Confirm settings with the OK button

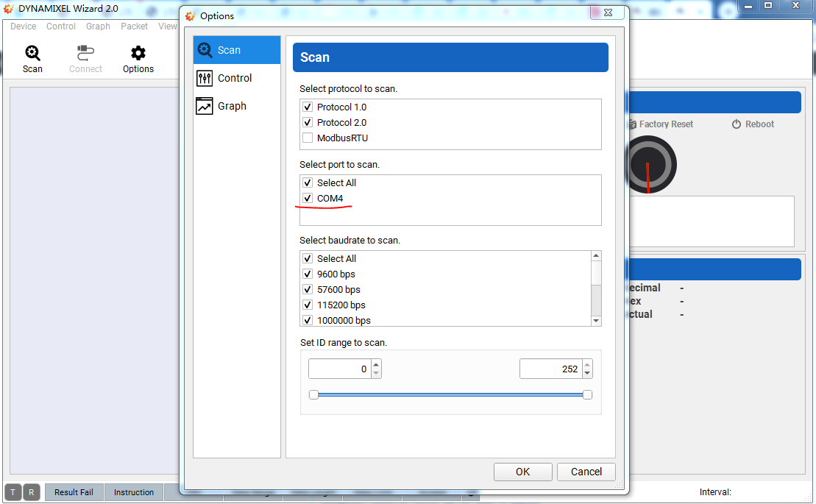(522, 472)
